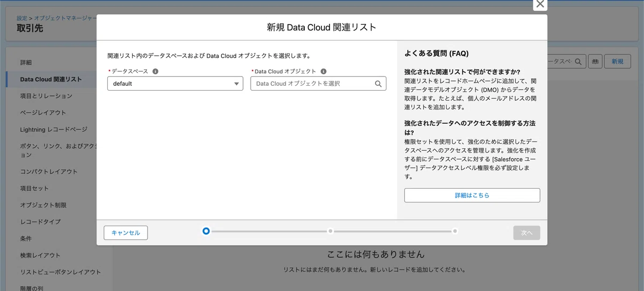Image resolution: width=644 pixels, height=291 pixels.
Task: Open 項目とリレーション in sidebar
Action: point(46,96)
